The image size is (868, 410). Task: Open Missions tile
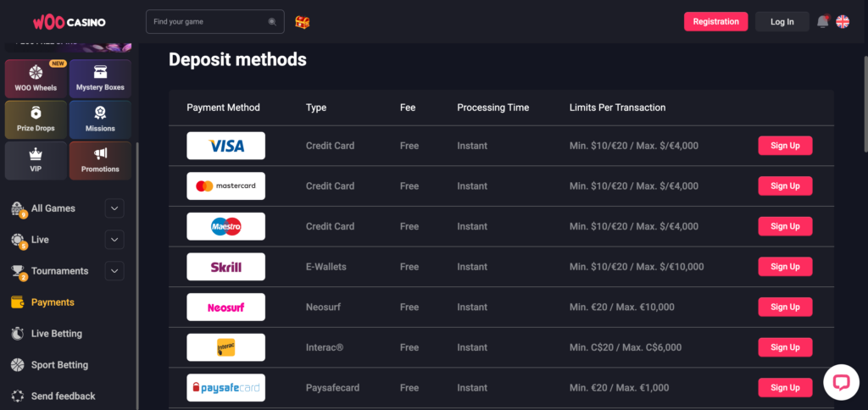(x=100, y=119)
